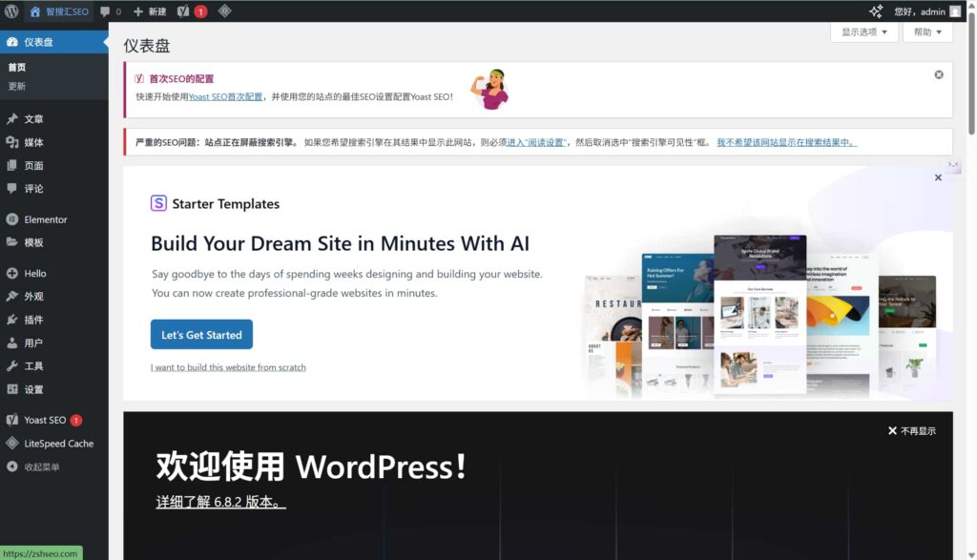This screenshot has width=977, height=560.
Task: Click the Tools wrench icon
Action: [12, 365]
